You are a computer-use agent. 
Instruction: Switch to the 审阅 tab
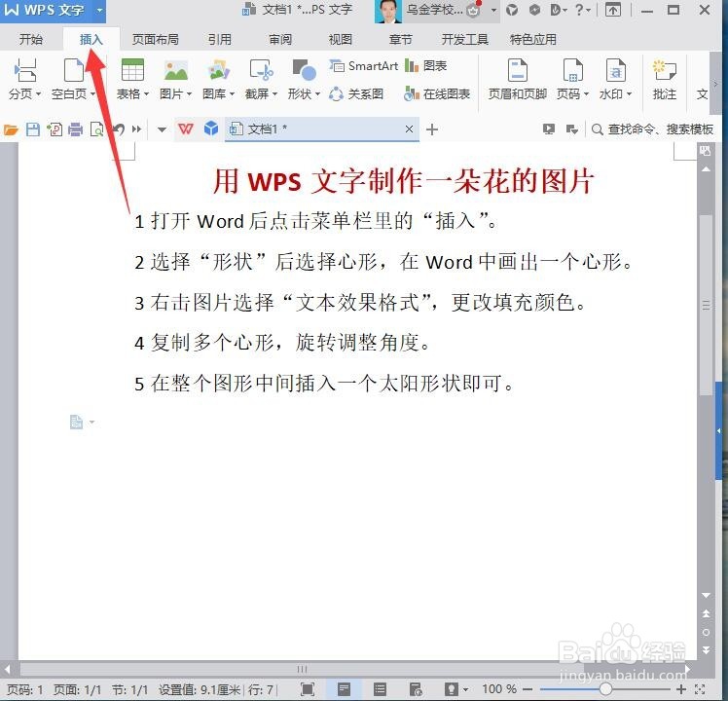pos(280,40)
